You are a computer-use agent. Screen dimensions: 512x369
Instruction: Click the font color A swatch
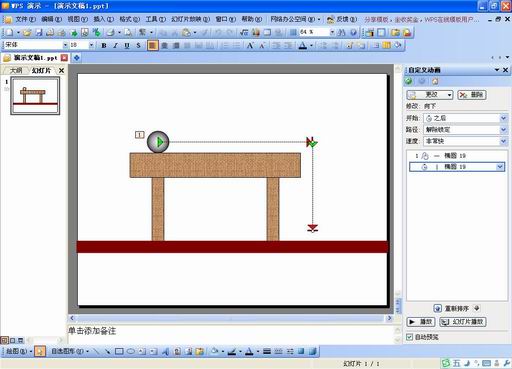(x=303, y=45)
